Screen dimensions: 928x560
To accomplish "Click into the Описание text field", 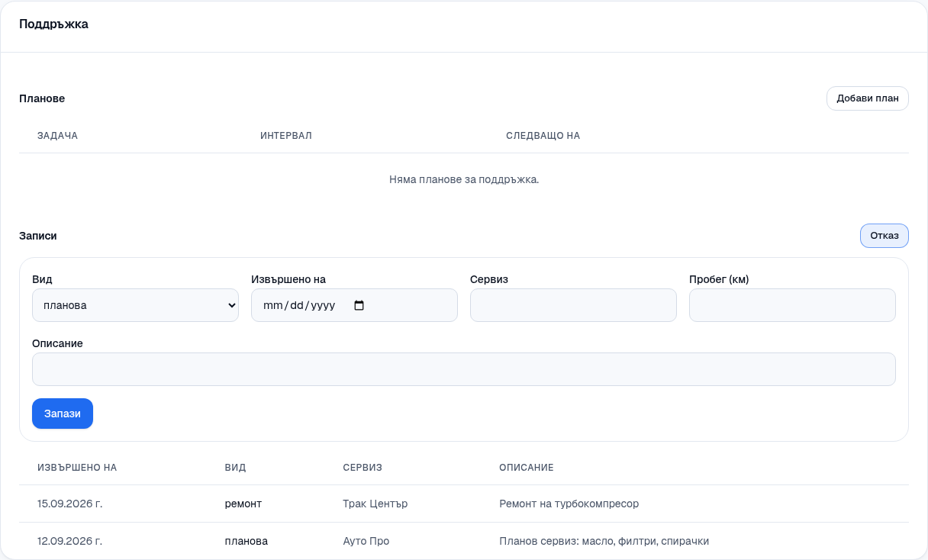I will point(464,369).
